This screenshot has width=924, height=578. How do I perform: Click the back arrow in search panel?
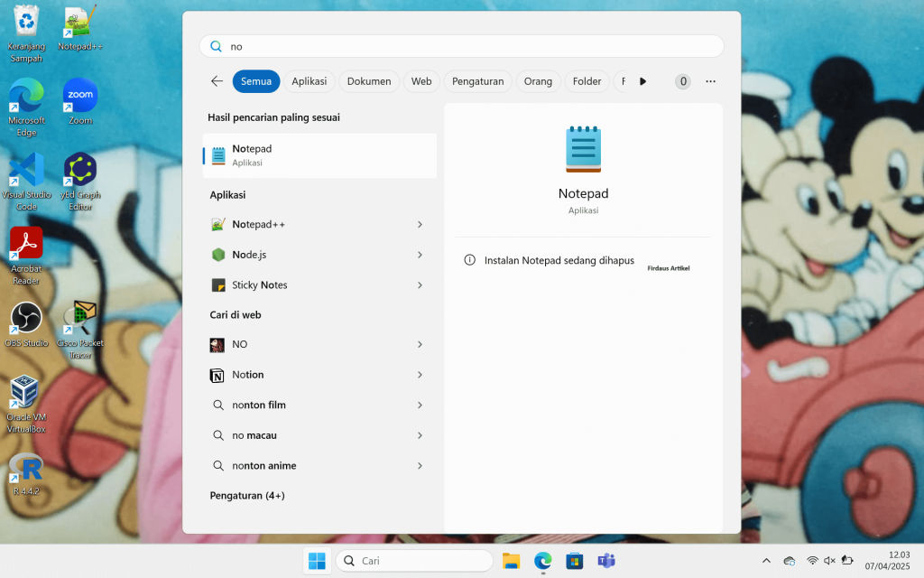[217, 81]
